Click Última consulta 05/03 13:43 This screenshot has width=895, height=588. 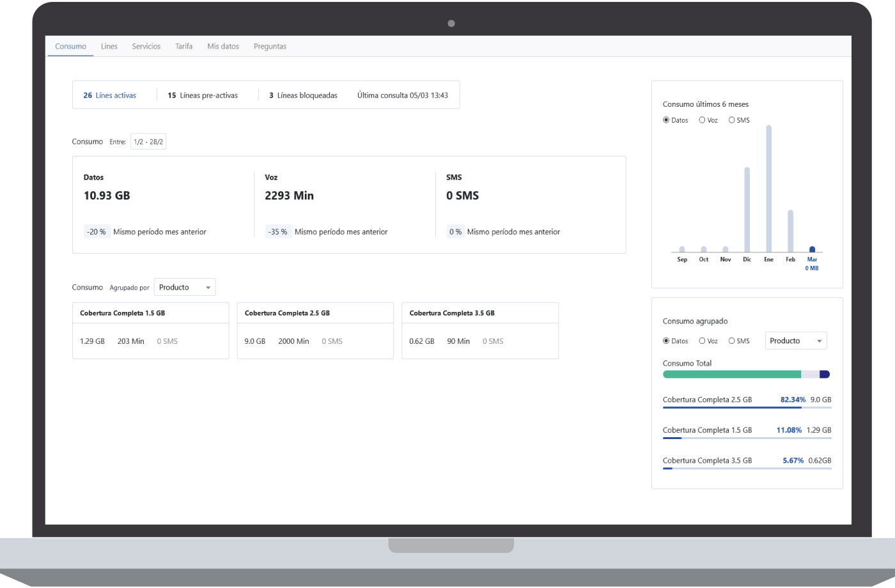coord(403,95)
